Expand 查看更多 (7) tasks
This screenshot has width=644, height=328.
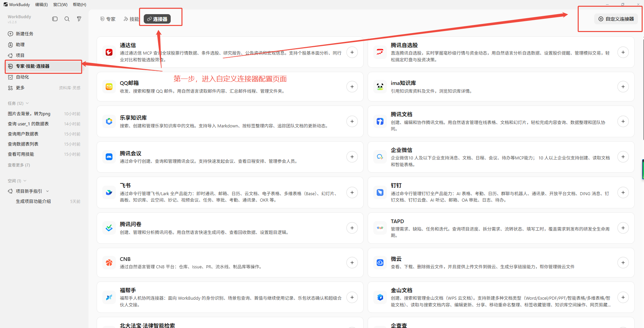tap(19, 165)
